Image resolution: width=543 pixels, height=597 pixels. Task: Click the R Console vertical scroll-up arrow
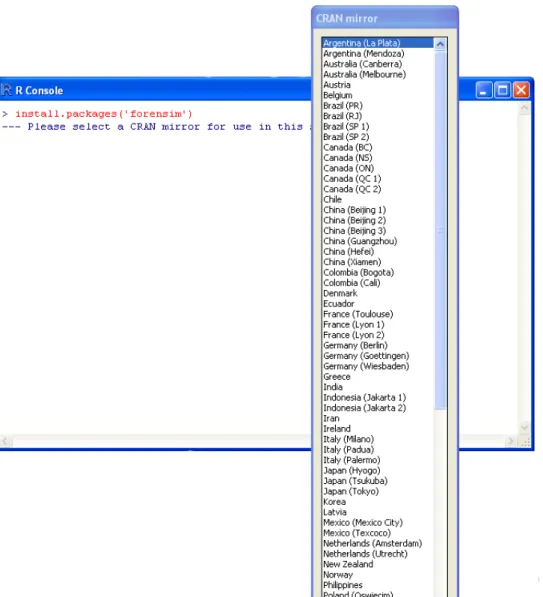click(524, 109)
